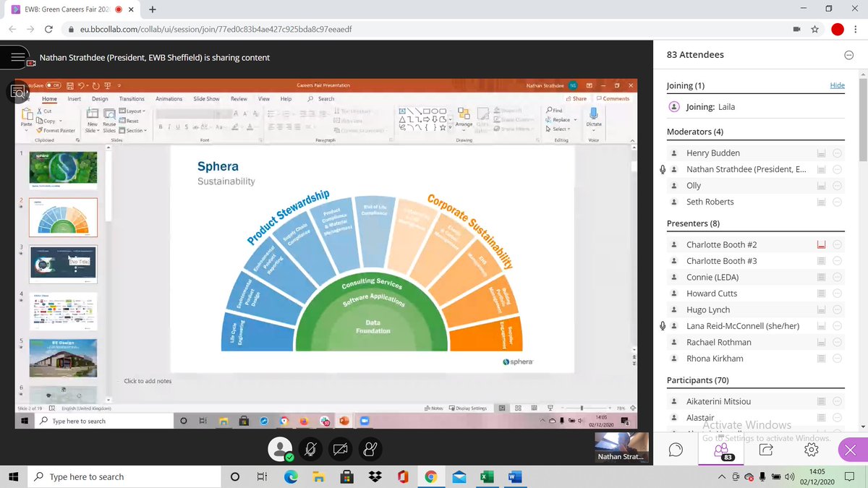The image size is (868, 488).
Task: Unmute microphone with the audio button
Action: (x=310, y=449)
